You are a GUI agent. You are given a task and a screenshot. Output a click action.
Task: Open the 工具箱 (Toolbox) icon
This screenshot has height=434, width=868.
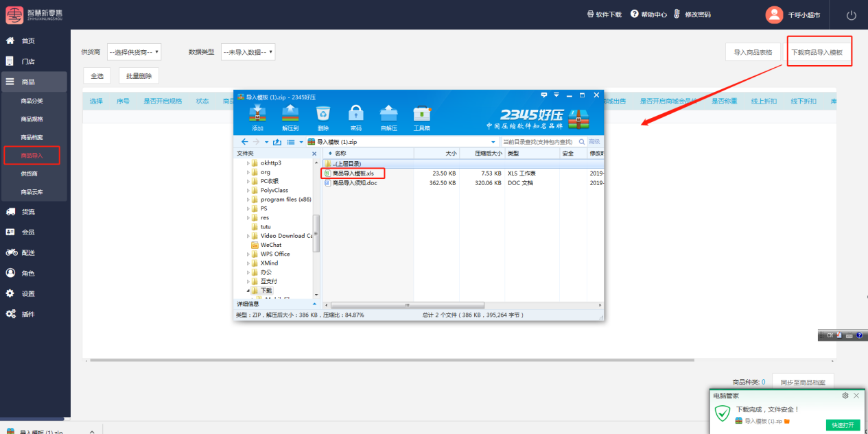click(x=421, y=113)
